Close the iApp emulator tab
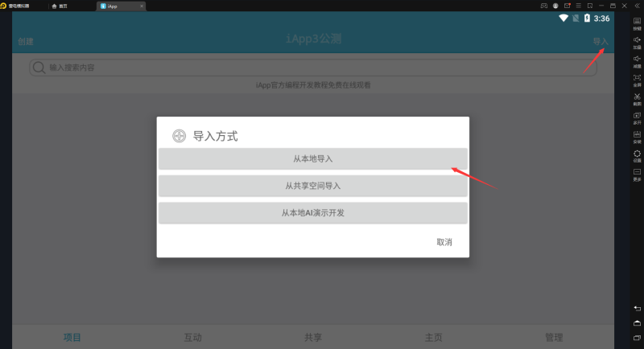The height and width of the screenshot is (349, 644). pyautogui.click(x=142, y=6)
